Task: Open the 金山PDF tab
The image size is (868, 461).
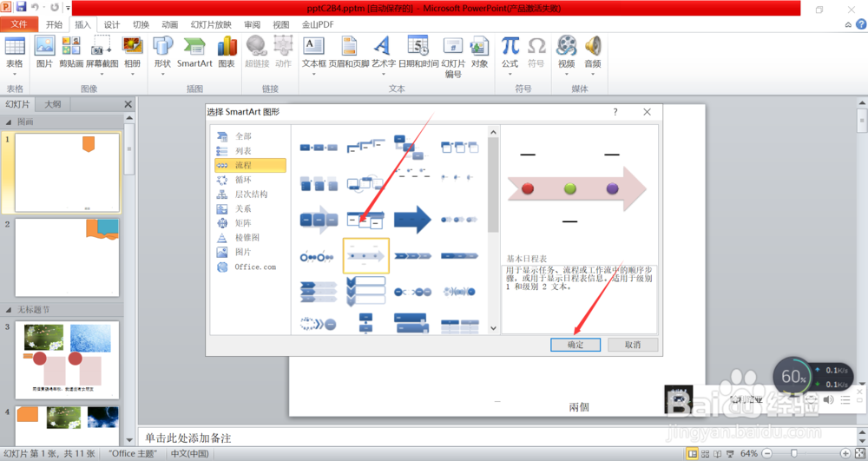Action: 318,24
